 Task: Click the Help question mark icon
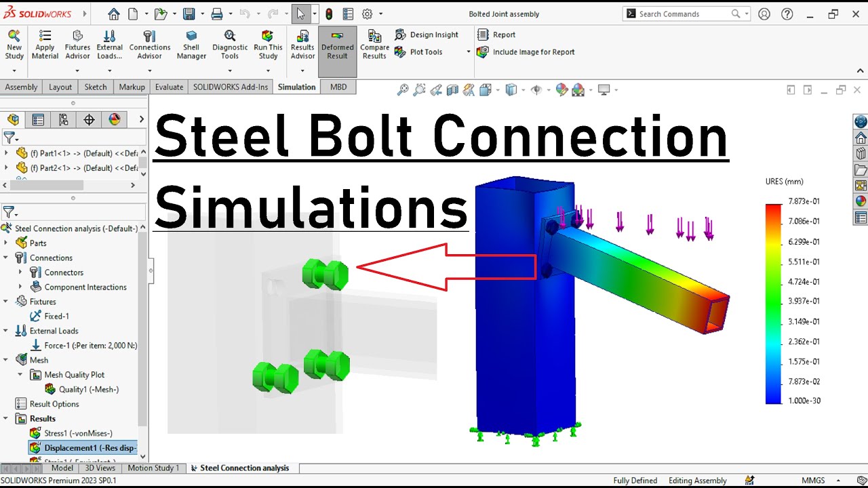[787, 14]
